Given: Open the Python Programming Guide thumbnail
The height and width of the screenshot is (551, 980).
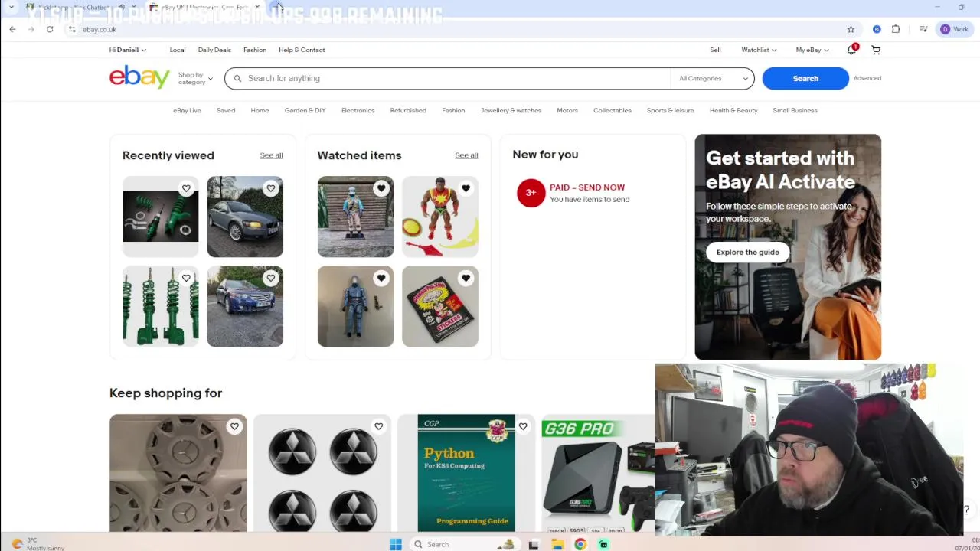Looking at the screenshot, I should pos(466,473).
